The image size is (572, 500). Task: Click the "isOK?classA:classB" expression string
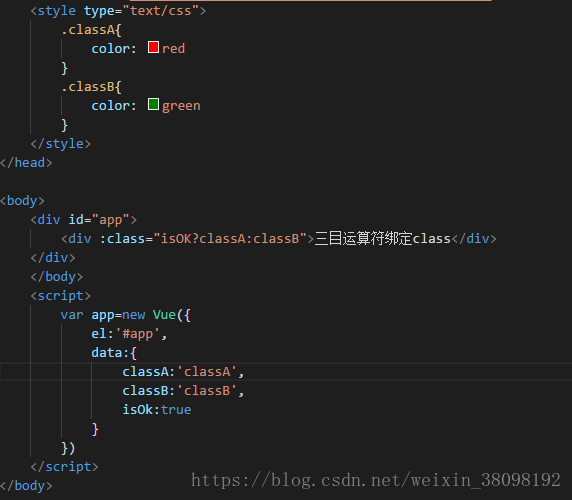(230, 239)
